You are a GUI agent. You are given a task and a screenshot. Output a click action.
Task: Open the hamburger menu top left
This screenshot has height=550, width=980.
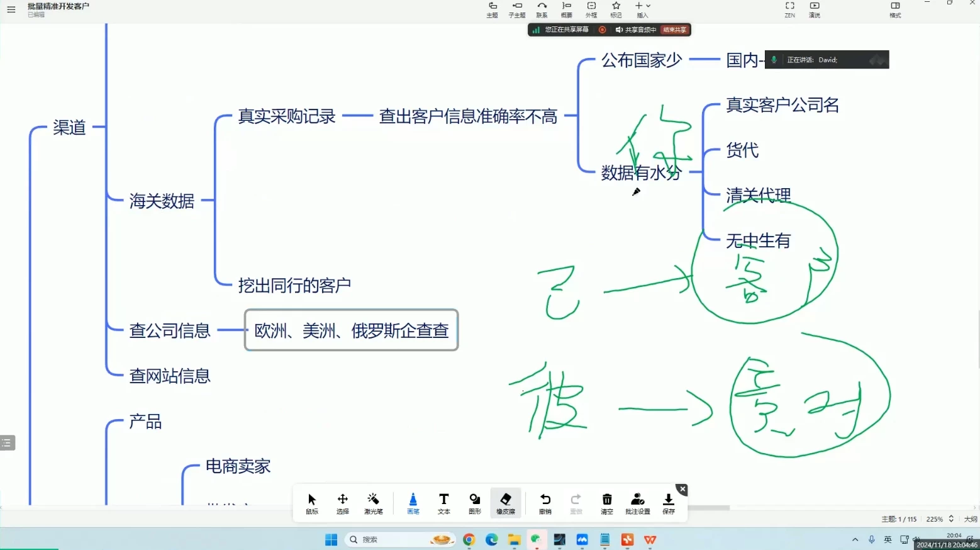[x=11, y=9]
